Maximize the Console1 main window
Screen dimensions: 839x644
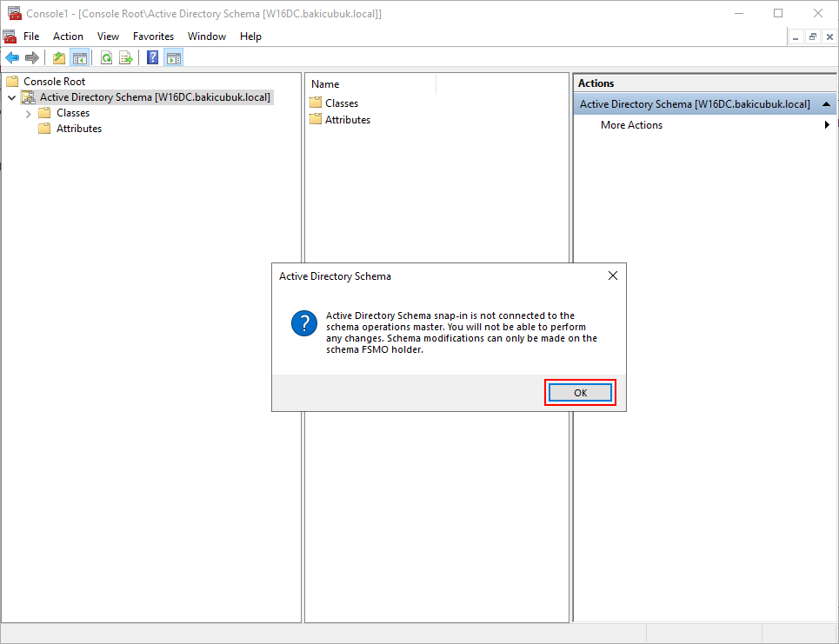(778, 13)
